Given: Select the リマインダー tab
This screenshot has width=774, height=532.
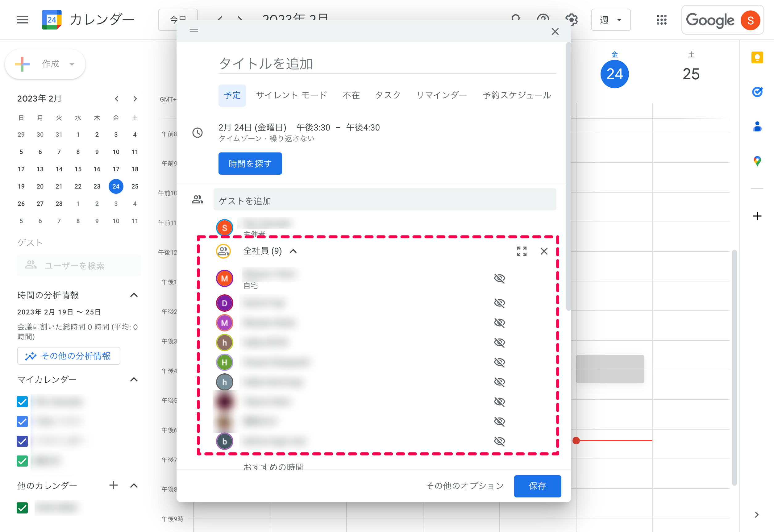Looking at the screenshot, I should [441, 95].
